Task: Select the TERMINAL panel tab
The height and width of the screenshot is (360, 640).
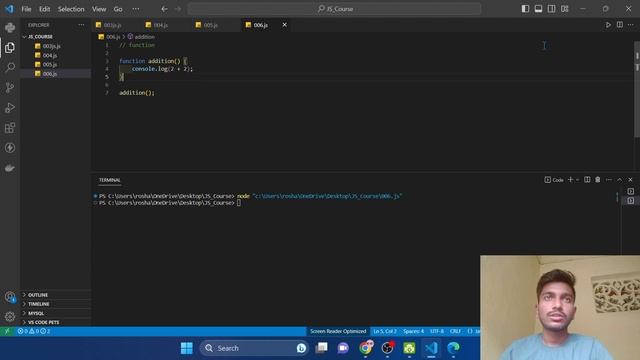Action: click(x=110, y=180)
